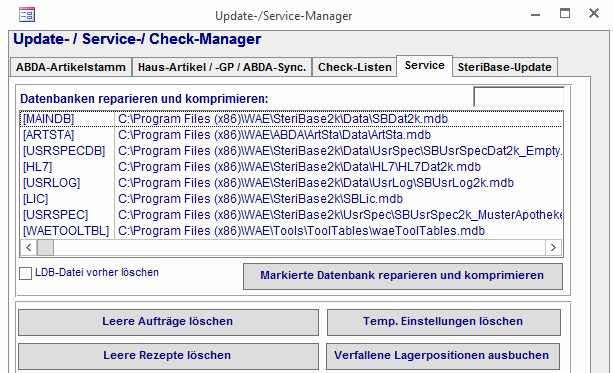Viewport: 614px width, 373px height.
Task: Maximize the Update-/Service-Manager window
Action: tap(565, 14)
